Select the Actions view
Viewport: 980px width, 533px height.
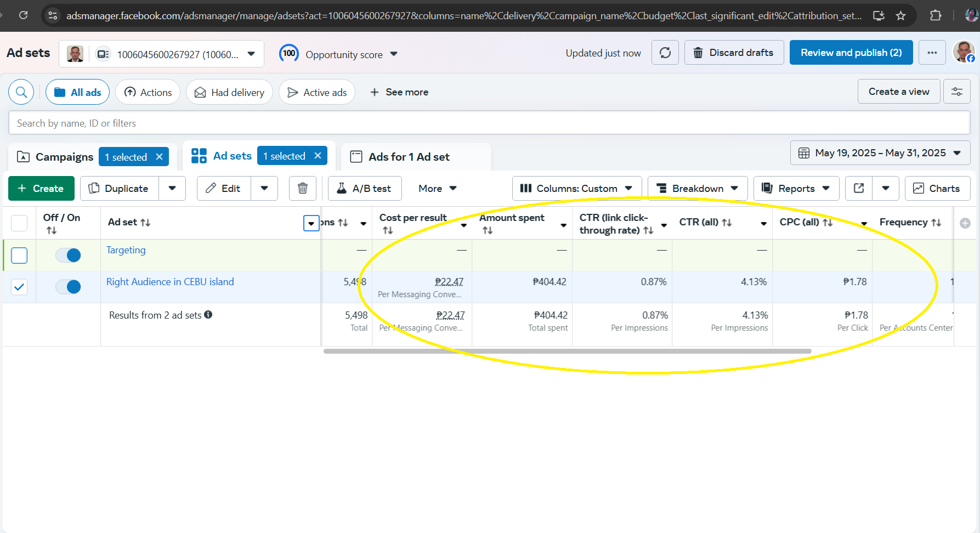148,92
